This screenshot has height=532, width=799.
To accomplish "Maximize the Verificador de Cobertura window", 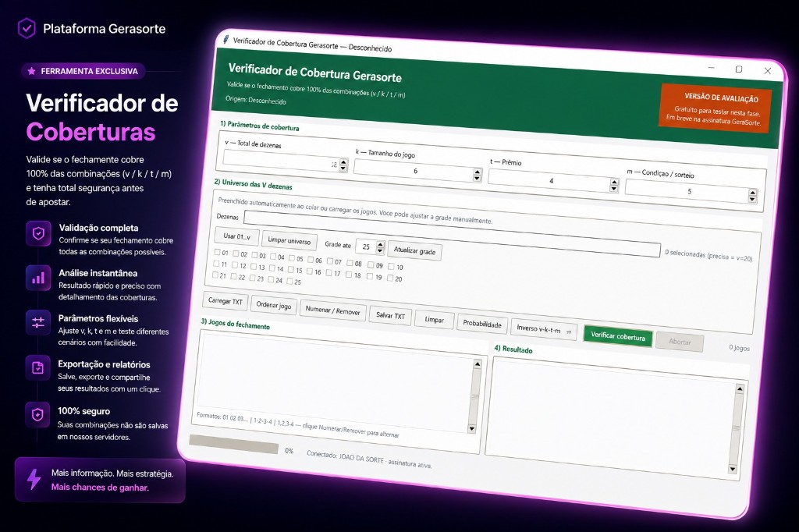I will [x=739, y=69].
